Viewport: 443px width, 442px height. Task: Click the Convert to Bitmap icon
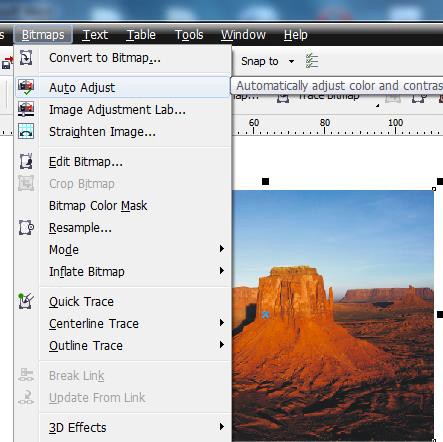(x=26, y=57)
